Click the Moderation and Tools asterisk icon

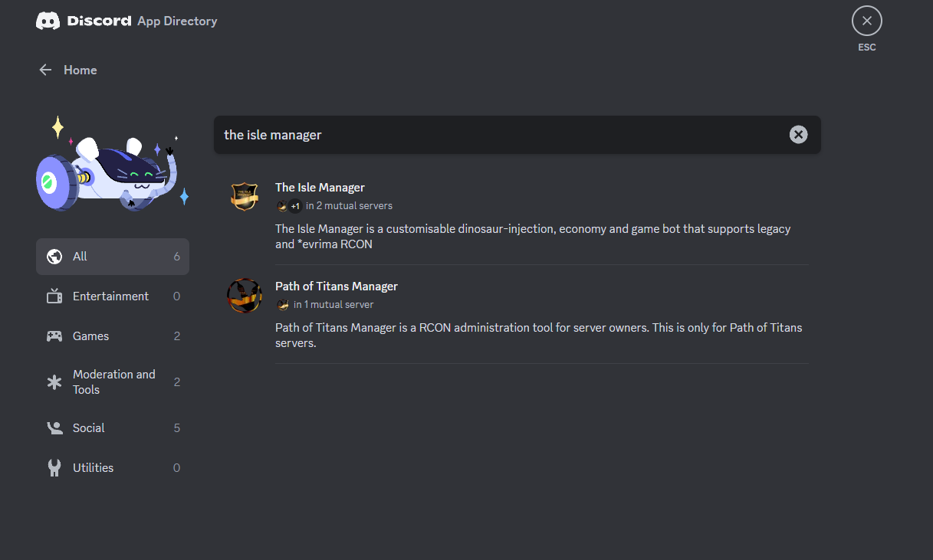[x=54, y=382]
